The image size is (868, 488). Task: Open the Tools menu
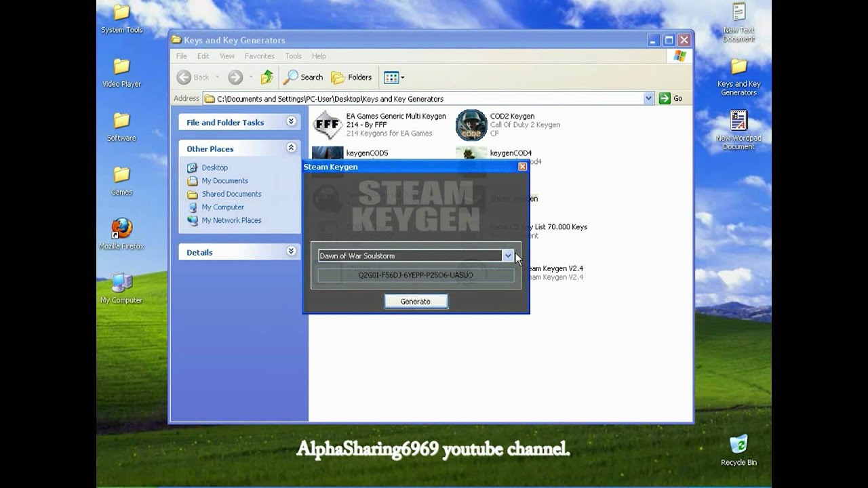[294, 56]
